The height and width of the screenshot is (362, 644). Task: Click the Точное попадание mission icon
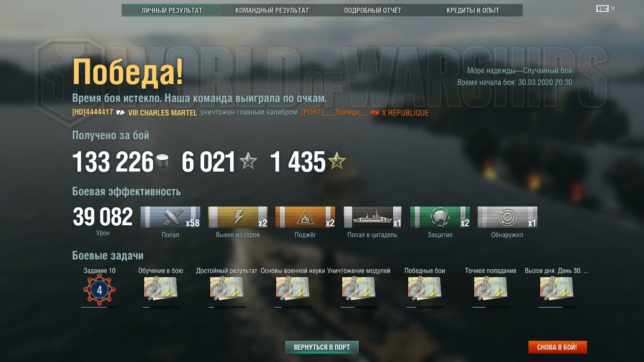pyautogui.click(x=491, y=288)
